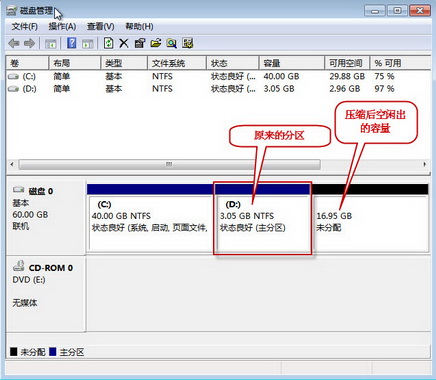Sort by the 布局 column header
Screen dimensions: 436x380
(75, 63)
